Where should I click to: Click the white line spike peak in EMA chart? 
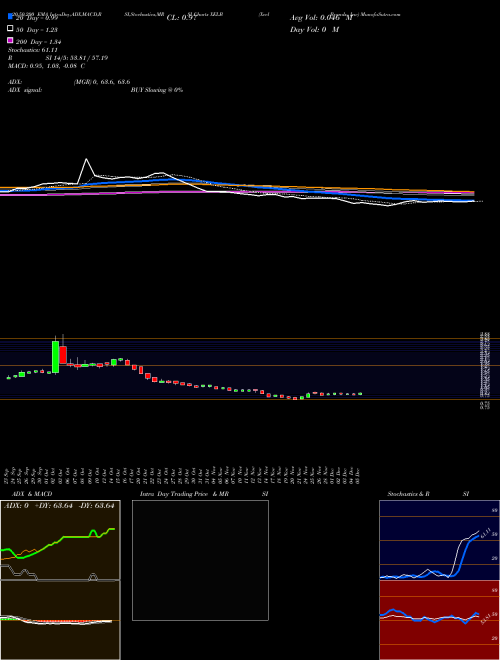click(x=87, y=159)
